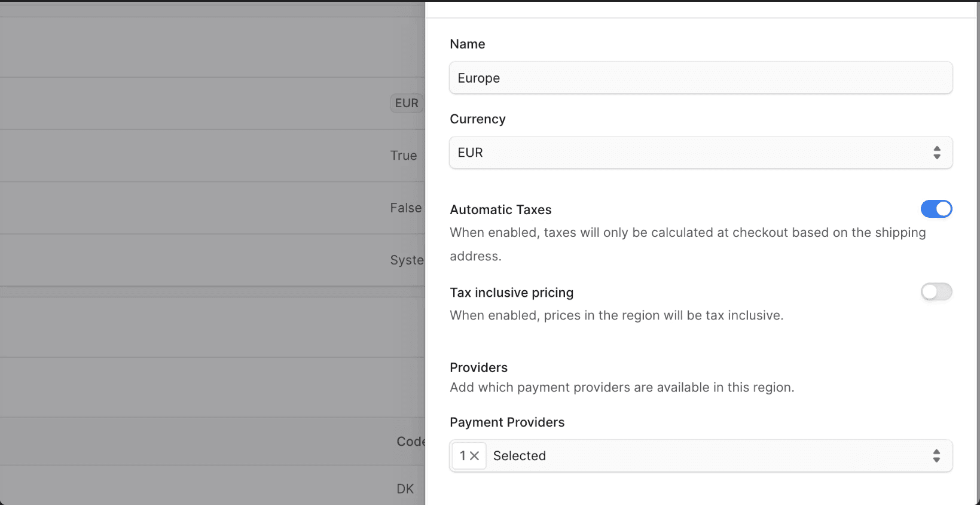Click the DK country code in the background table

pyautogui.click(x=405, y=488)
